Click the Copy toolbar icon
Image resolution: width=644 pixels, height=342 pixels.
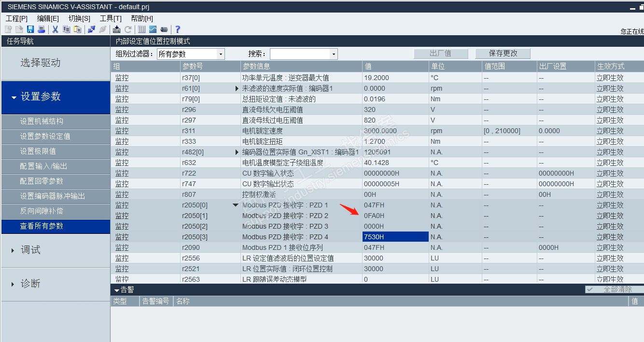67,29
